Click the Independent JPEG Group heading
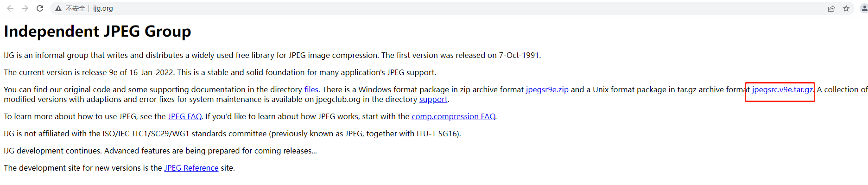Viewport: 868px width, 185px height. (97, 31)
